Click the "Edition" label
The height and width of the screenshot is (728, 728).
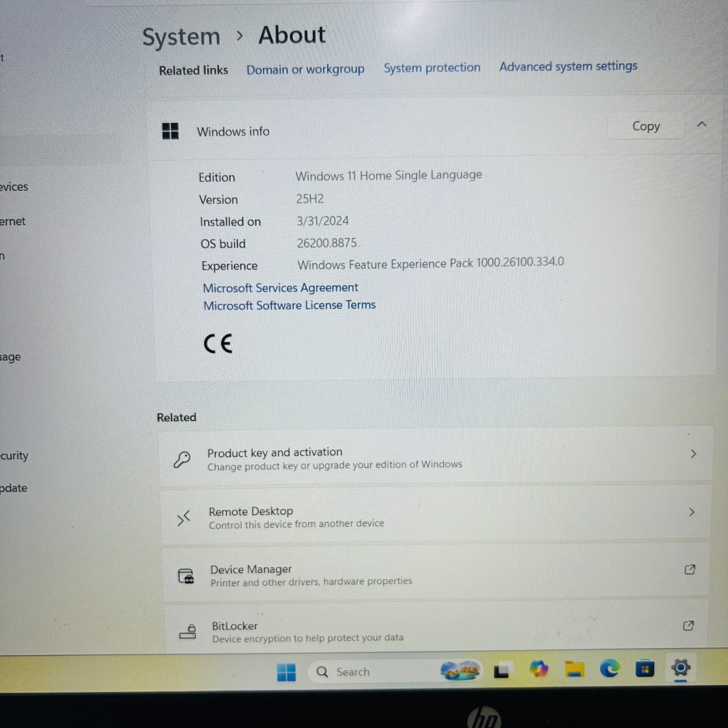(x=217, y=177)
